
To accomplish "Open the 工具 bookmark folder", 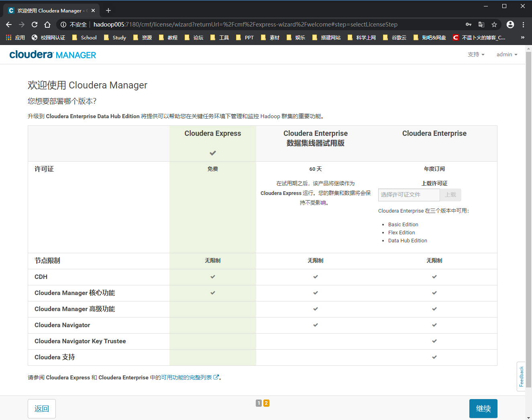I will 220,37.
